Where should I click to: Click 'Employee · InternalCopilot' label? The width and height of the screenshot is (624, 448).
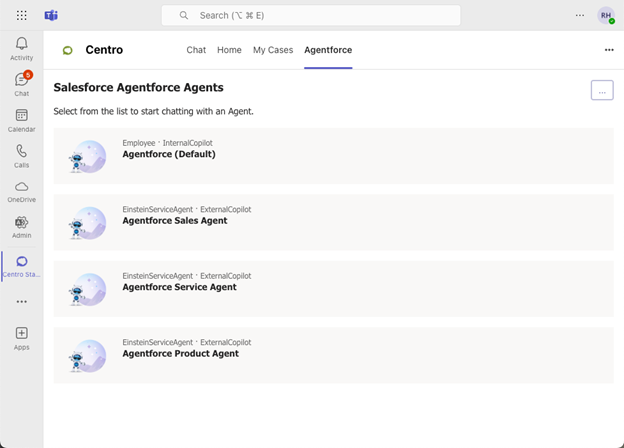pos(168,143)
